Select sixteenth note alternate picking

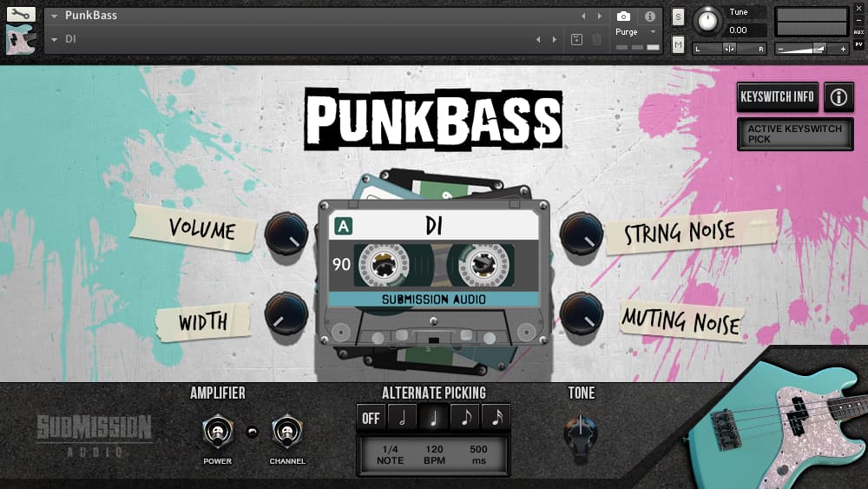coord(496,418)
